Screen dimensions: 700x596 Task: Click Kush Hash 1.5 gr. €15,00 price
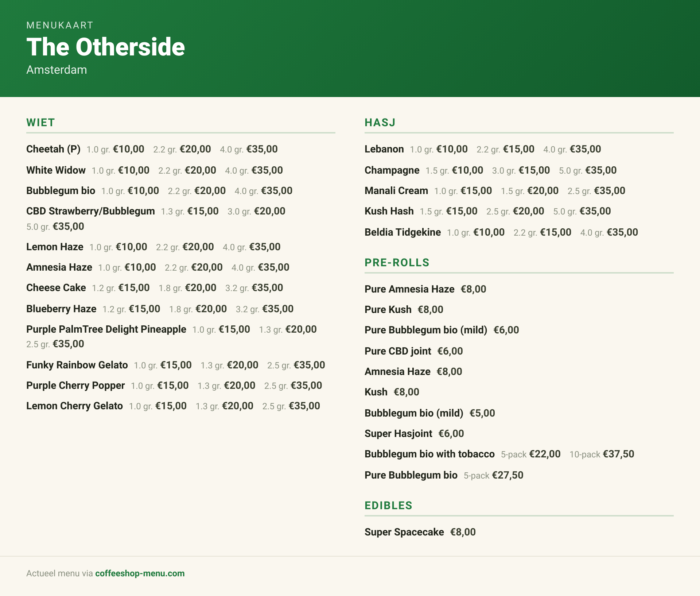tap(448, 211)
